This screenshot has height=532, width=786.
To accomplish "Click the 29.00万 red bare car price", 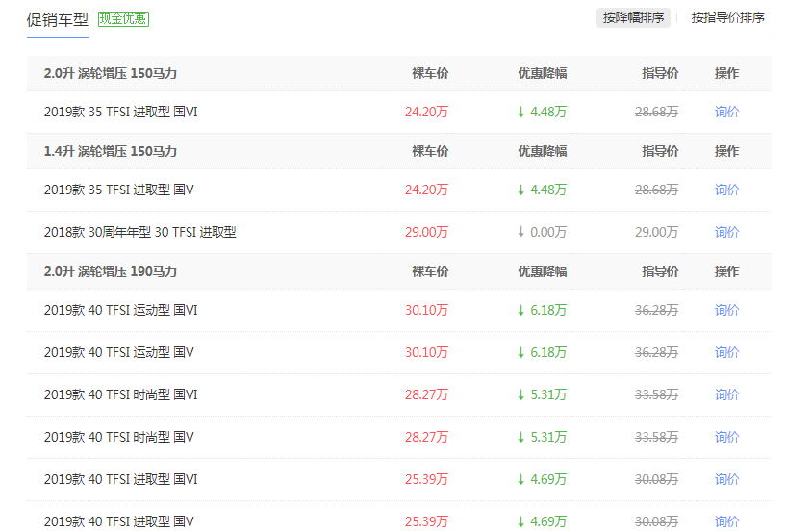I will [426, 232].
